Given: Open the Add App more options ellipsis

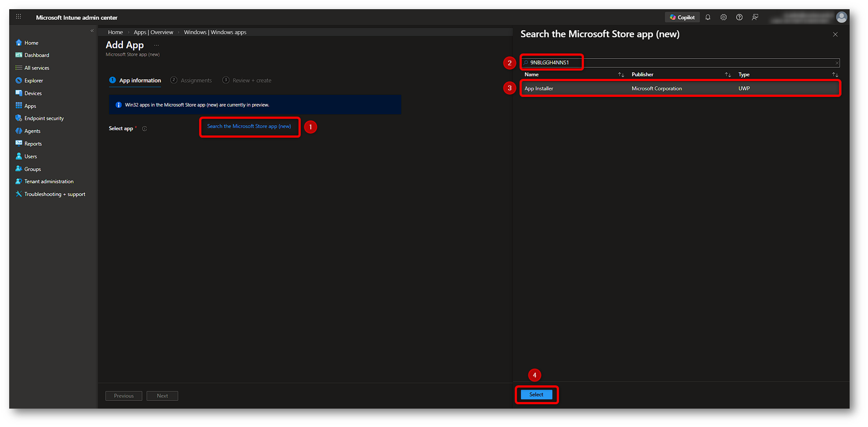Looking at the screenshot, I should 156,45.
